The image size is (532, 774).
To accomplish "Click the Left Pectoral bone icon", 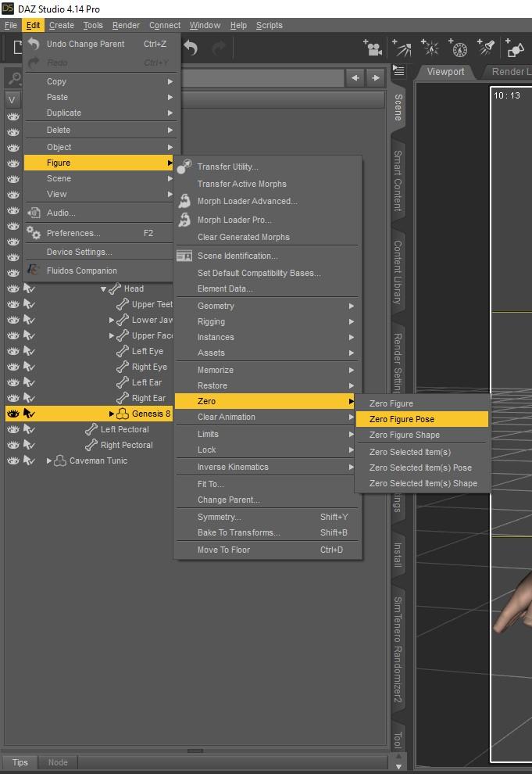I will tap(91, 429).
